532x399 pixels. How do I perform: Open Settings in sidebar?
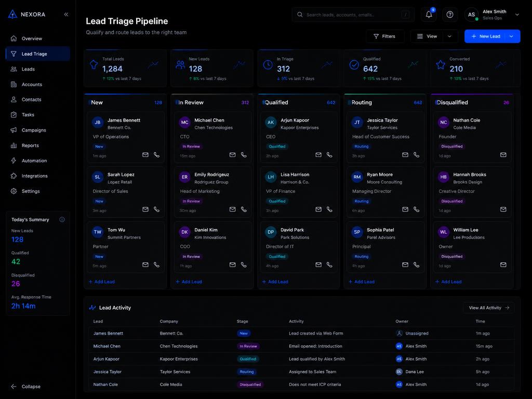[x=37, y=191]
